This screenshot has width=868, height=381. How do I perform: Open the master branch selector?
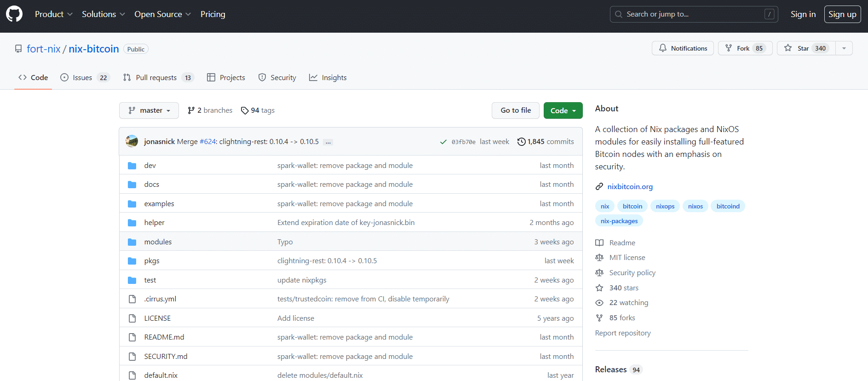click(x=149, y=110)
